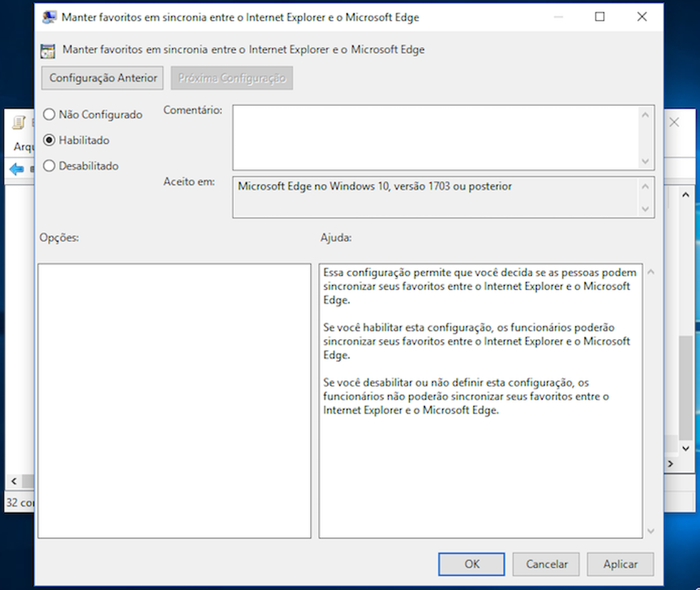This screenshot has height=590, width=700.
Task: Click up arrow of Aceito em scrollbar
Action: pos(645,186)
